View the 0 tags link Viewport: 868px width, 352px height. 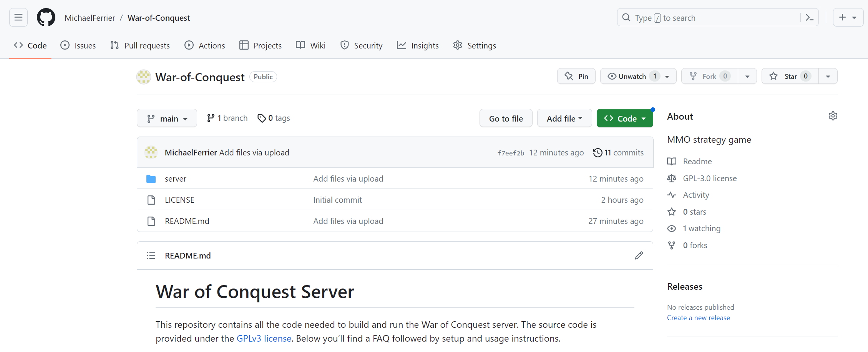coord(274,118)
